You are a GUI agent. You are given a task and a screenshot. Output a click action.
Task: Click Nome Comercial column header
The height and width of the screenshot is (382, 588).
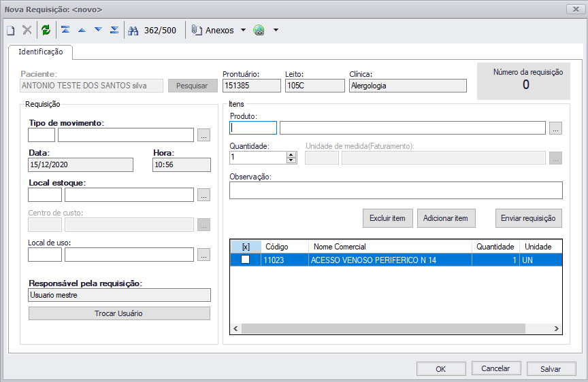click(x=390, y=247)
